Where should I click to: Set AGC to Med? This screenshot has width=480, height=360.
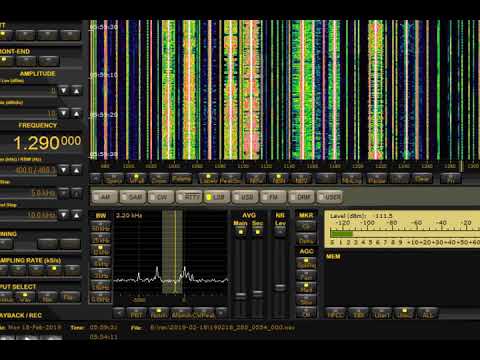pyautogui.click(x=306, y=288)
